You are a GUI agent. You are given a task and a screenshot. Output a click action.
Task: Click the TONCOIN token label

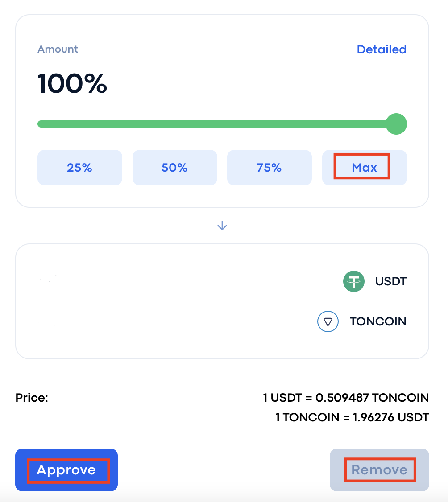pos(378,321)
